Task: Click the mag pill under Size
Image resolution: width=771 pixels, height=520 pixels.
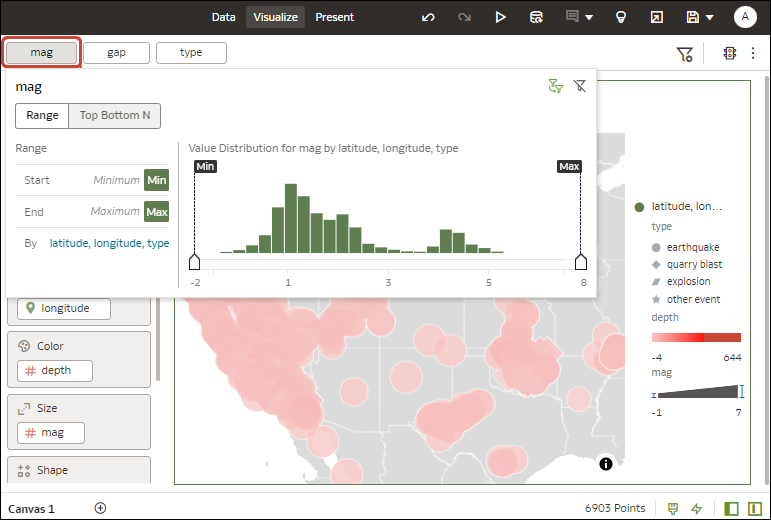Action: click(51, 433)
